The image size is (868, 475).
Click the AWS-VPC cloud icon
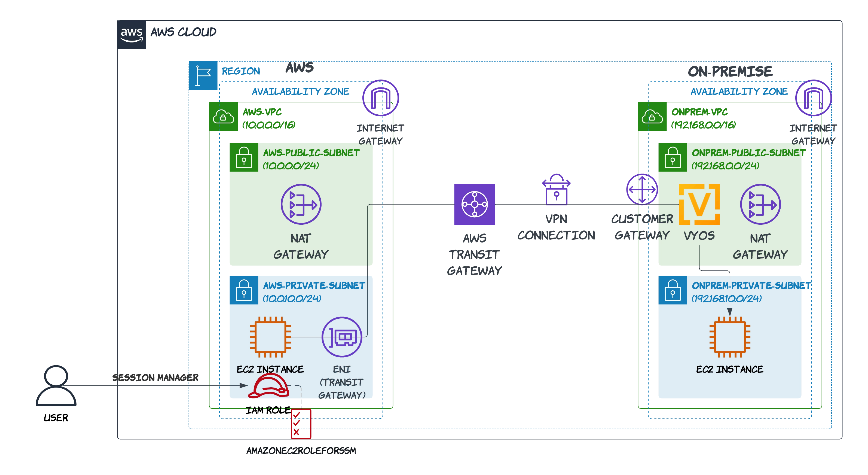224,116
